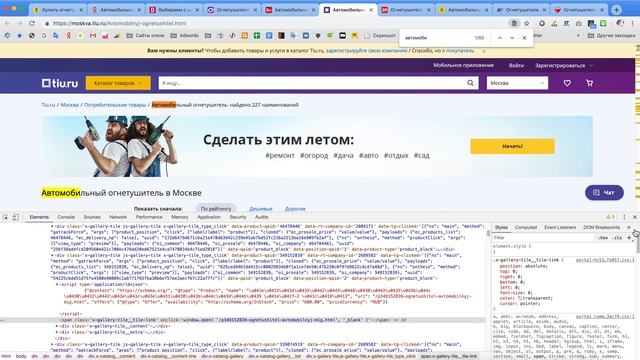Sort by "Дорогие"
This screenshot has width=640, height=360.
[295, 209]
